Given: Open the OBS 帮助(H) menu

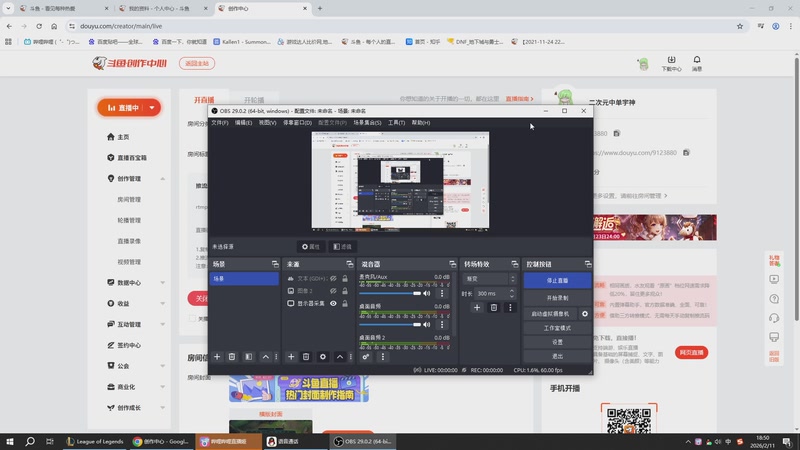Looking at the screenshot, I should [x=421, y=122].
